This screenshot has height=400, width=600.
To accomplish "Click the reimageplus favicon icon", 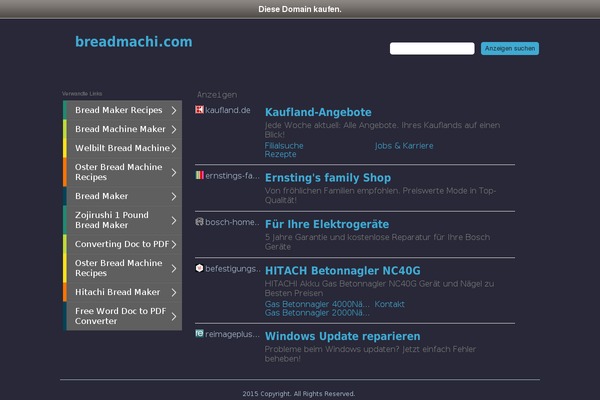I will (x=199, y=333).
